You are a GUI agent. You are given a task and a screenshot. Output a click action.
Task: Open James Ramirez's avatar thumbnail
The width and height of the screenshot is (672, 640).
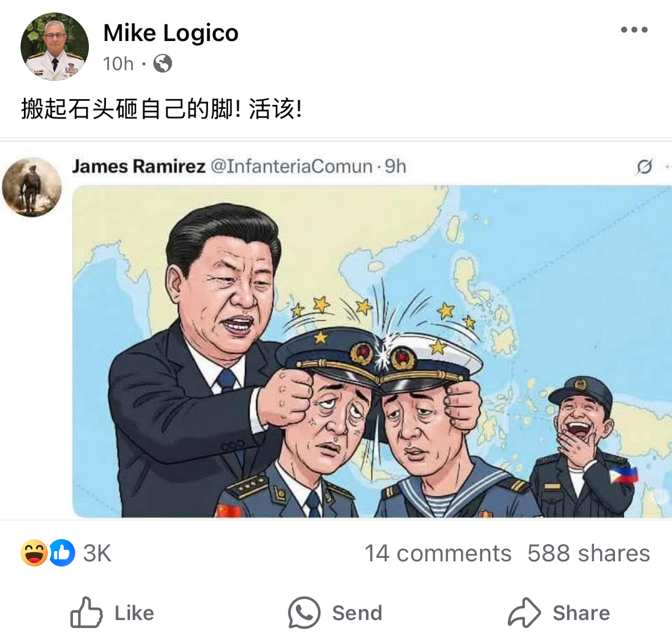tap(32, 187)
